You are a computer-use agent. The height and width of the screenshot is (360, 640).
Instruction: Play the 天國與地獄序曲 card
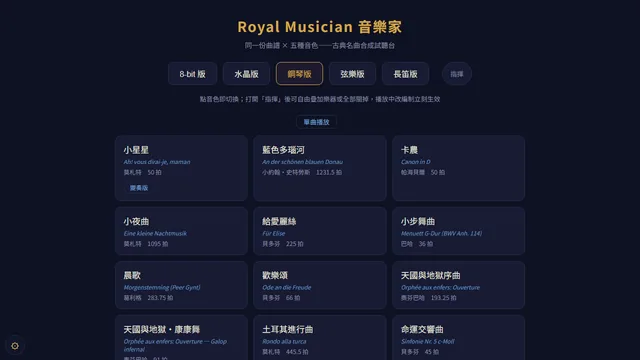458,285
